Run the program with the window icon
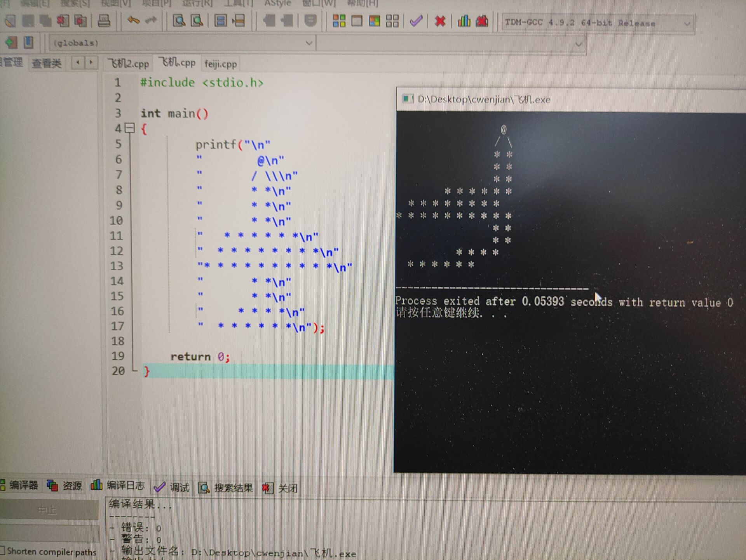Screen dimensions: 746x560 357,21
